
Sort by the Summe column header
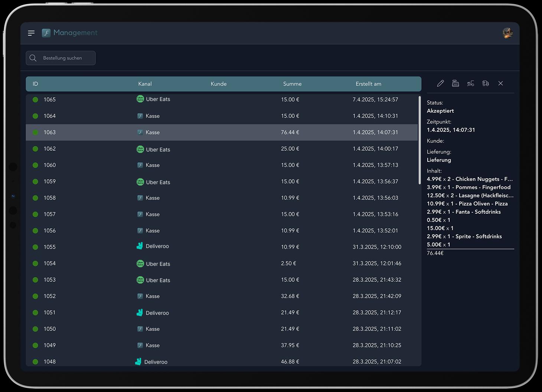tap(292, 84)
